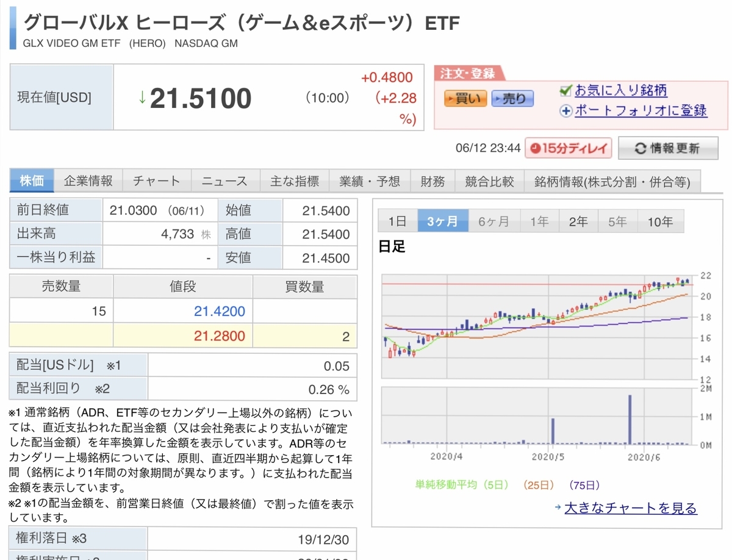The height and width of the screenshot is (560, 732).
Task: Open the 競合比較 tab
Action: pyautogui.click(x=489, y=181)
